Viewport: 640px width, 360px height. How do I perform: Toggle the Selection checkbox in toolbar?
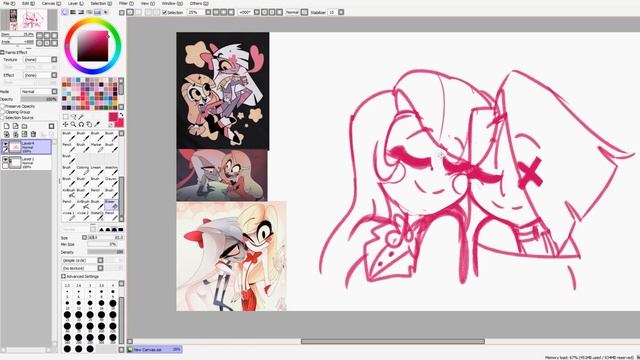[x=164, y=13]
